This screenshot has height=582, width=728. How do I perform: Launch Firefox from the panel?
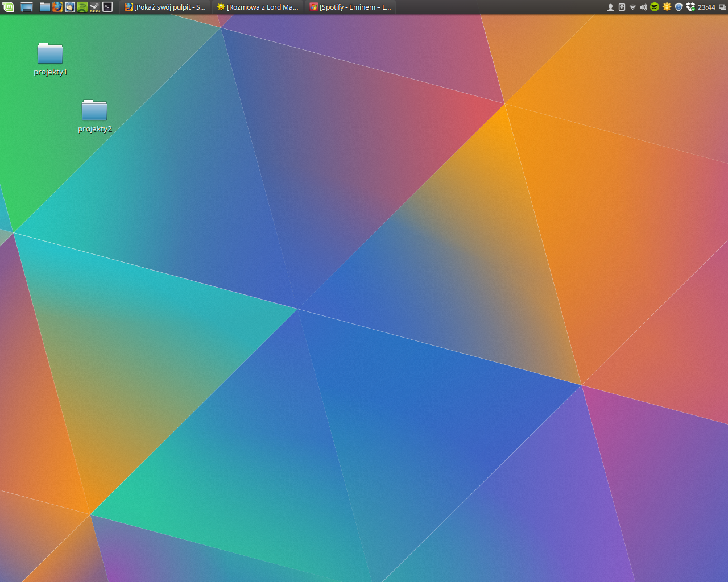(57, 7)
